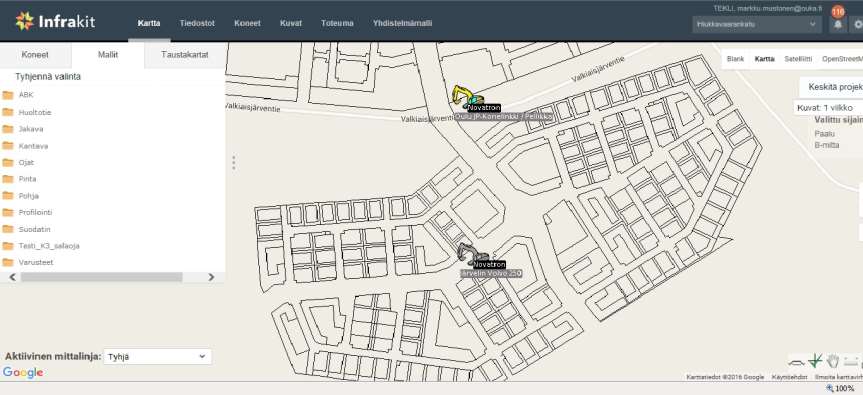This screenshot has height=395, width=863.
Task: Click the ruler measuring tool icon
Action: tap(851, 361)
